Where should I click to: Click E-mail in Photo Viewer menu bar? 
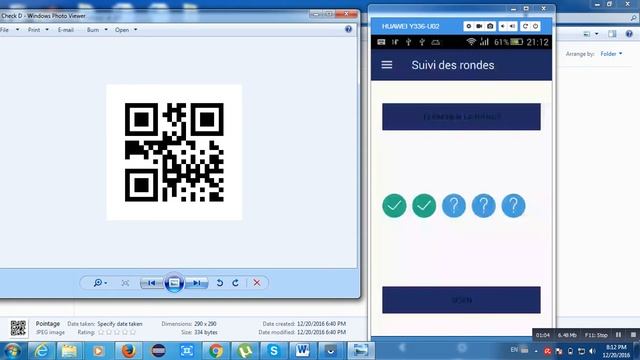pyautogui.click(x=66, y=30)
